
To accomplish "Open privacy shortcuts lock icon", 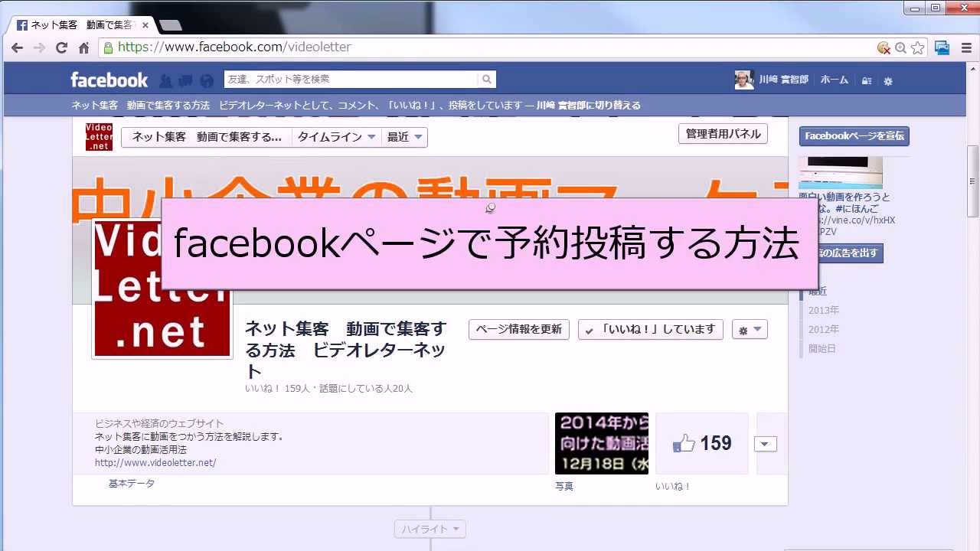I will tap(867, 80).
